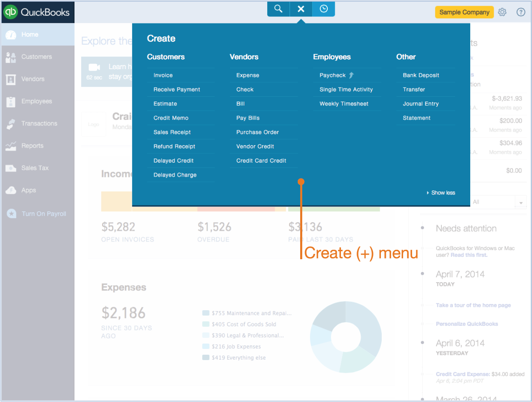This screenshot has height=402, width=532.
Task: Expand the All filter dropdown
Action: pyautogui.click(x=521, y=202)
